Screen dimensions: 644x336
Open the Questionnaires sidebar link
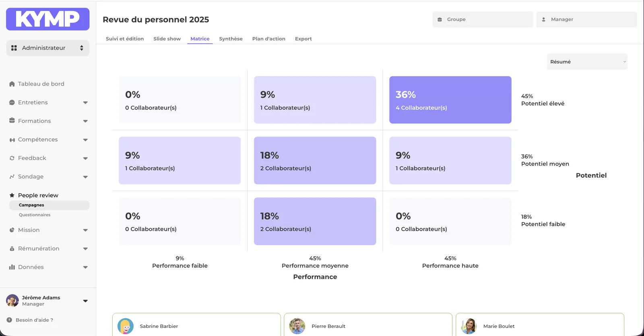tap(35, 215)
